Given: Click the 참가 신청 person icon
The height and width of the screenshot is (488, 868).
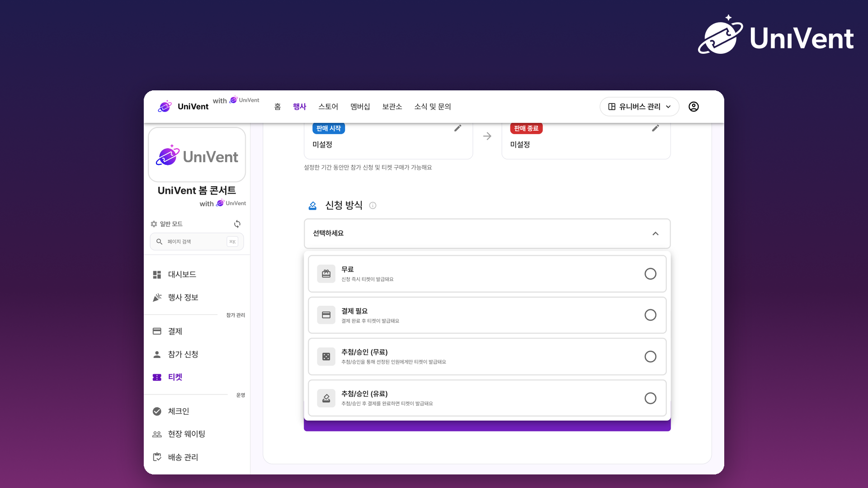Looking at the screenshot, I should pos(157,354).
